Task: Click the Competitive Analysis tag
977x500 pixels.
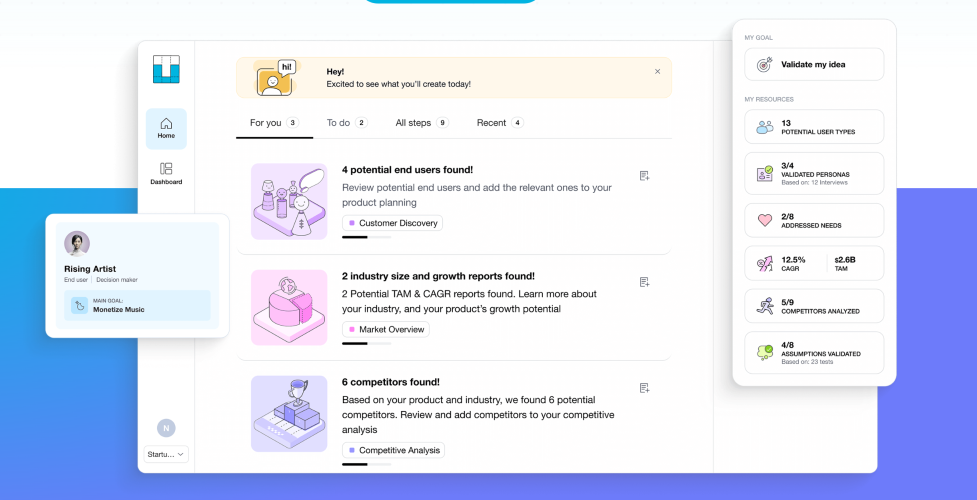Action: tap(394, 450)
